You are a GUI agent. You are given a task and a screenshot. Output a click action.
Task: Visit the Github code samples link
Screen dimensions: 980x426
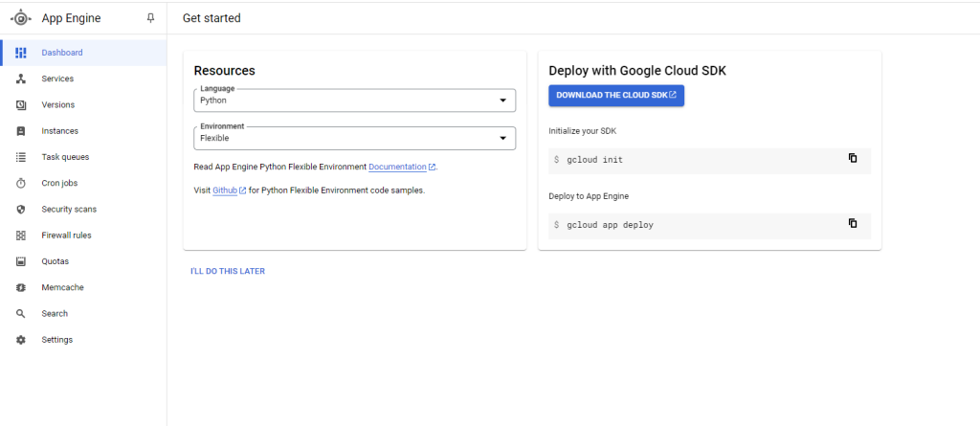coord(225,191)
